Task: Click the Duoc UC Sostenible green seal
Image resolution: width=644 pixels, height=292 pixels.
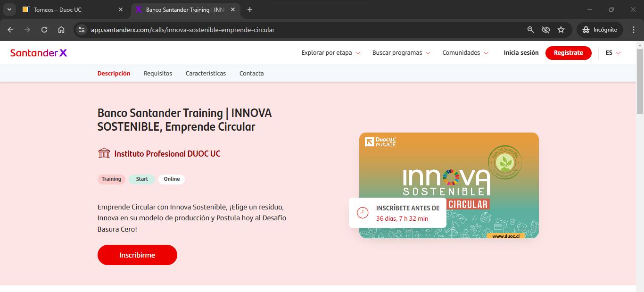Action: pyautogui.click(x=504, y=162)
